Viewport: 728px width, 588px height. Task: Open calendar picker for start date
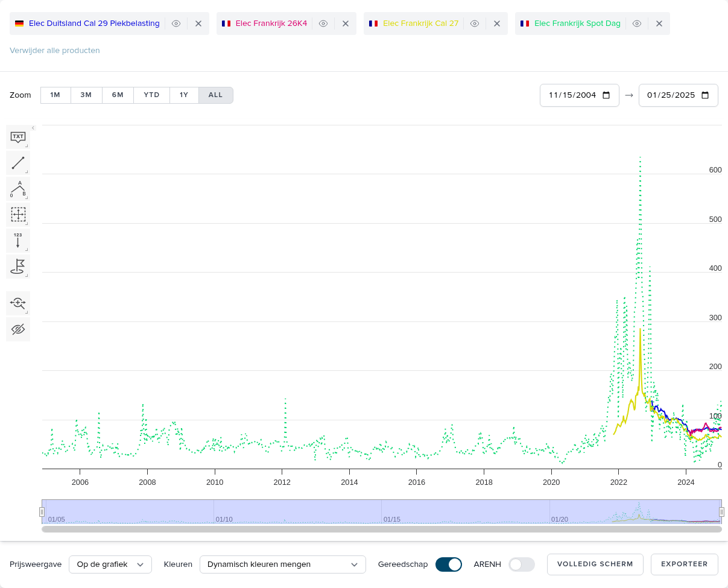607,95
